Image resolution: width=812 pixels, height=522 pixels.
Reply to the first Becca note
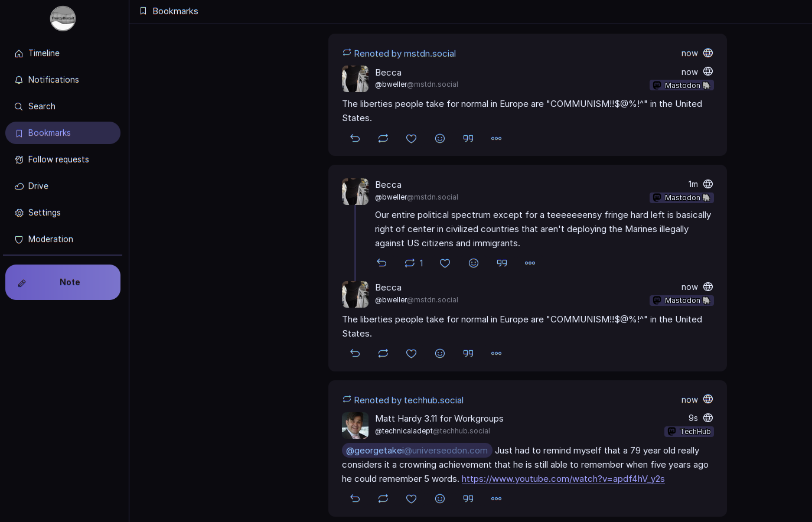pos(355,138)
